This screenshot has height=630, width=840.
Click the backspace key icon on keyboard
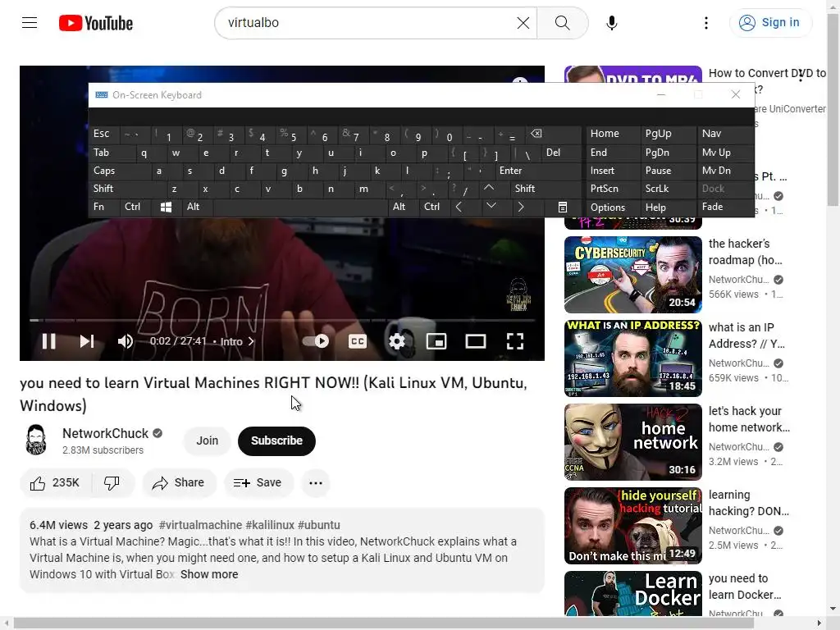[x=552, y=134]
